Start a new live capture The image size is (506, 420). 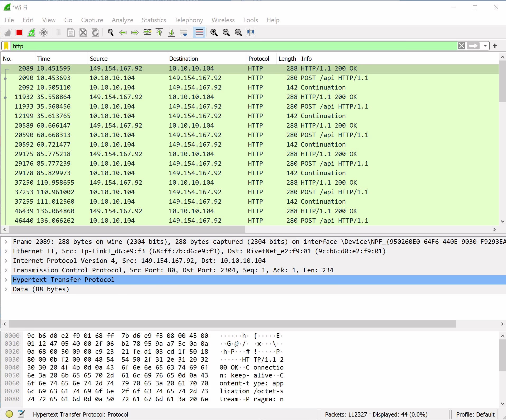click(7, 32)
